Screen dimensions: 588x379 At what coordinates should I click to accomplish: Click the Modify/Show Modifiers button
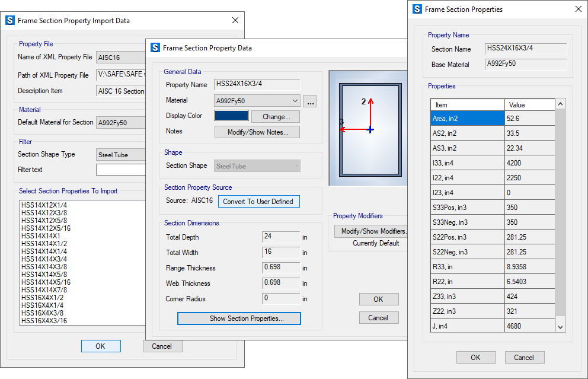(371, 231)
